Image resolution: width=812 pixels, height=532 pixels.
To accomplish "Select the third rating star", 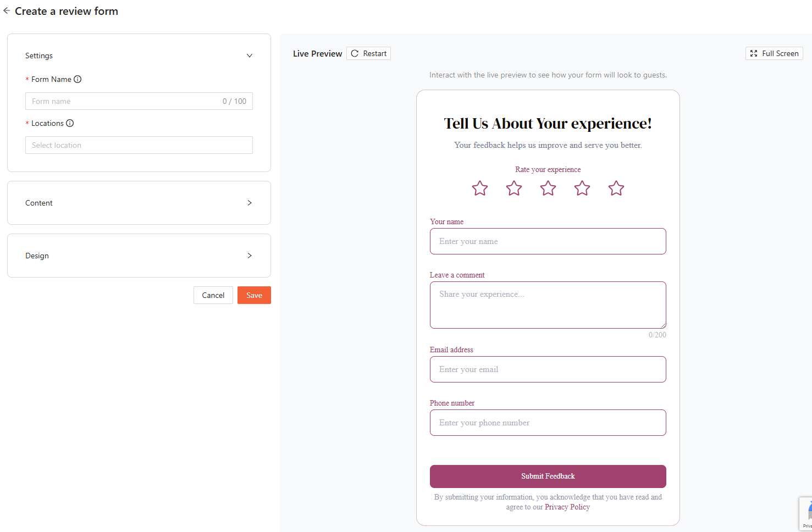I will click(x=548, y=189).
